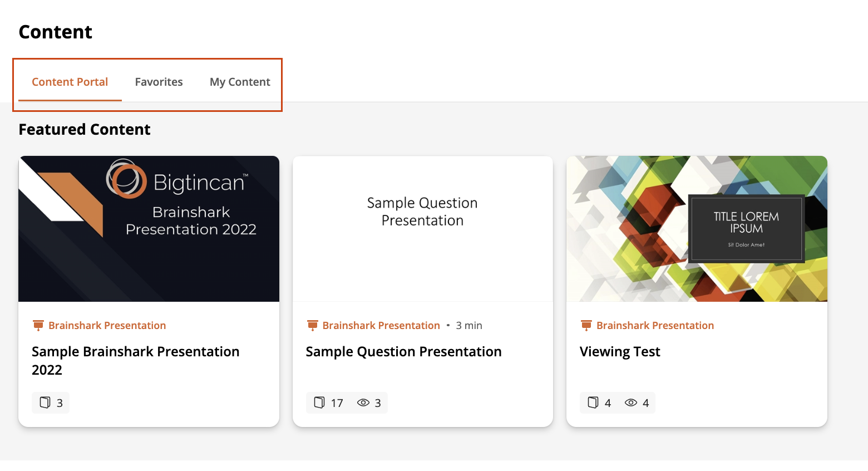Open Sample Question Presentation title link

(x=403, y=352)
